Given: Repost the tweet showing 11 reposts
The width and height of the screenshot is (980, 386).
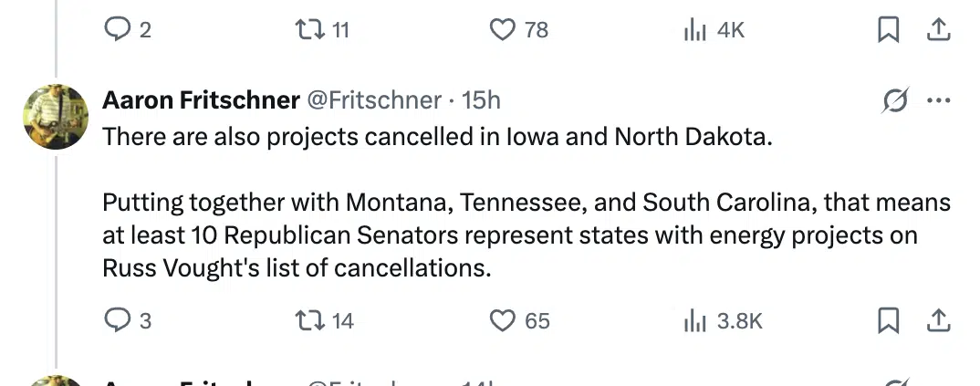Looking at the screenshot, I should tap(308, 30).
